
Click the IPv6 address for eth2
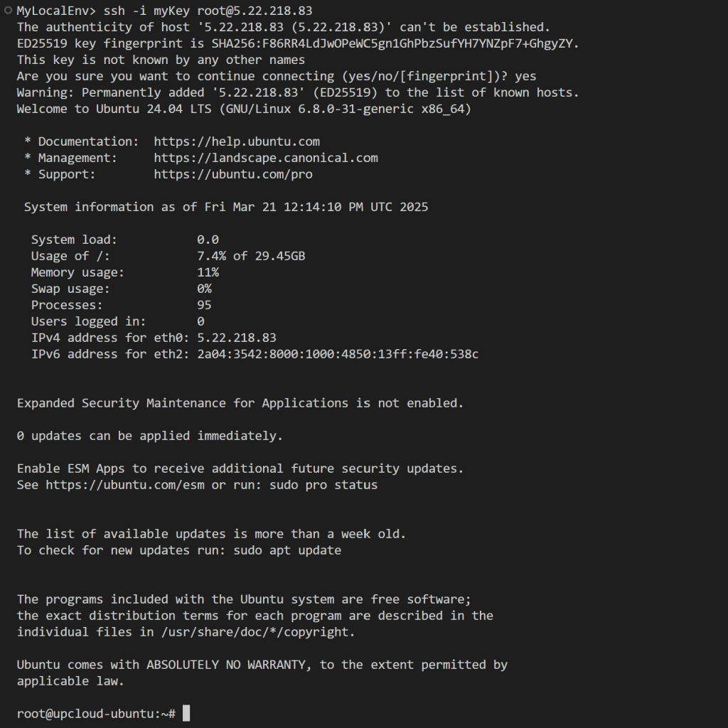(338, 354)
